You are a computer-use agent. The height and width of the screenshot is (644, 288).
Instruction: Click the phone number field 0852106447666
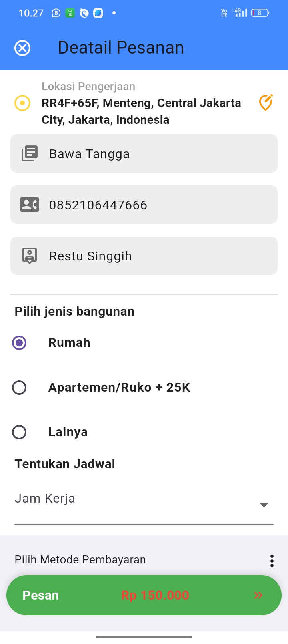coord(160,205)
